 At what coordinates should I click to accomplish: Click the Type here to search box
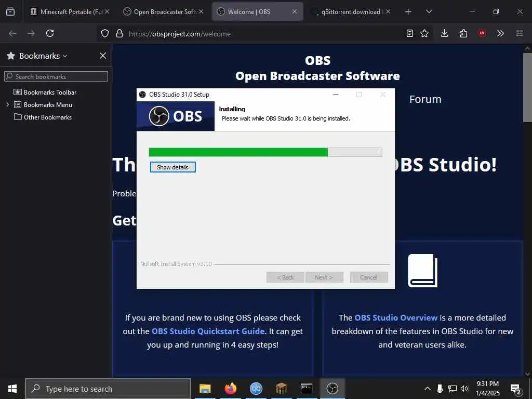pos(108,389)
